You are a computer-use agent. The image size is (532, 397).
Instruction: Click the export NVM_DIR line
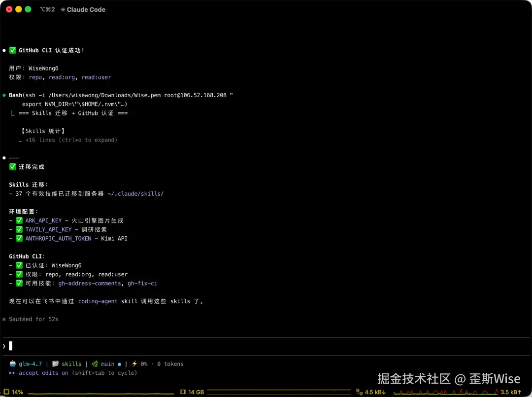(x=75, y=104)
